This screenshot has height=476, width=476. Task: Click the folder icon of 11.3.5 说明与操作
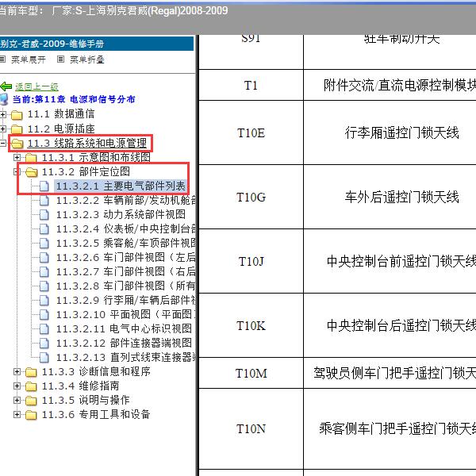point(31,401)
